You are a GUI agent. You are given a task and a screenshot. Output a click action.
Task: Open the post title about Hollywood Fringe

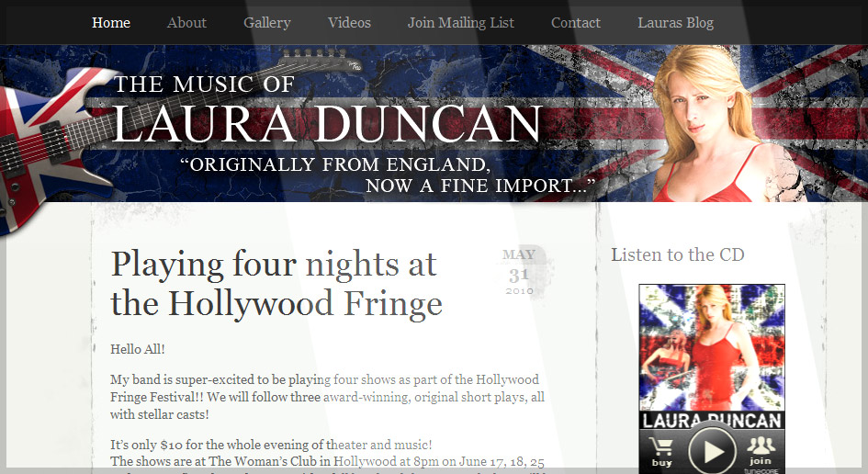pos(276,284)
